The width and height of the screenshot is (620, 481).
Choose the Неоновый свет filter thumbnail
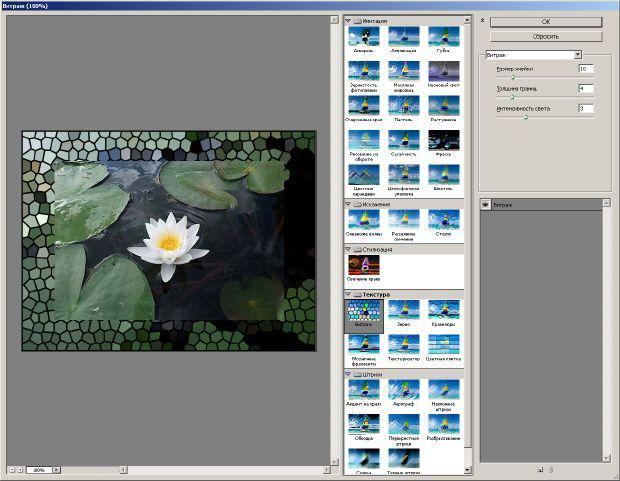443,71
